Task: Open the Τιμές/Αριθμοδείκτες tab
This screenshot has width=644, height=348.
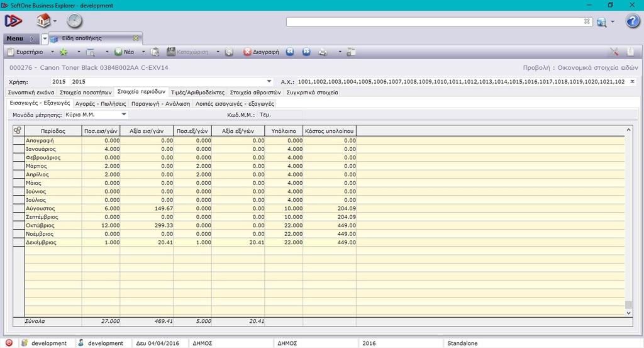Action: click(x=197, y=93)
